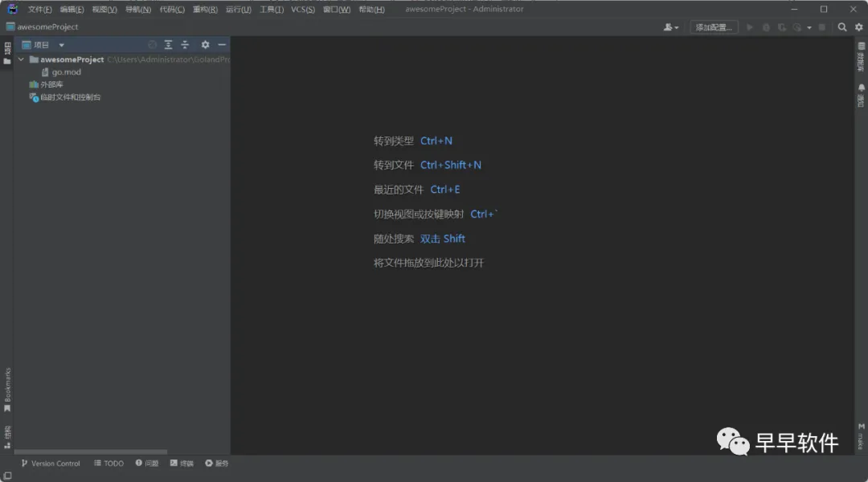Screen dimensions: 868x482
Task: Select the 临时文件和控制台 node
Action: pos(65,97)
